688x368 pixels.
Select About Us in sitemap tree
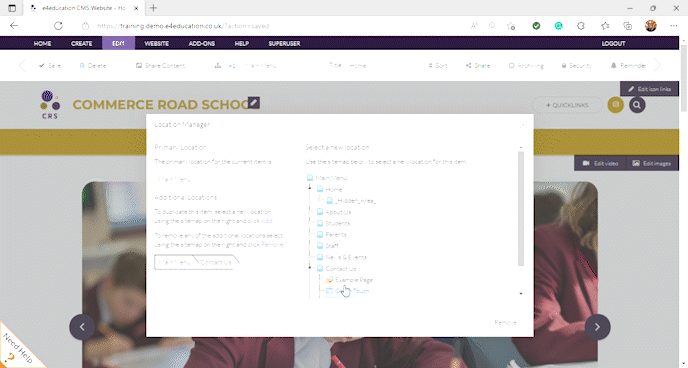338,212
